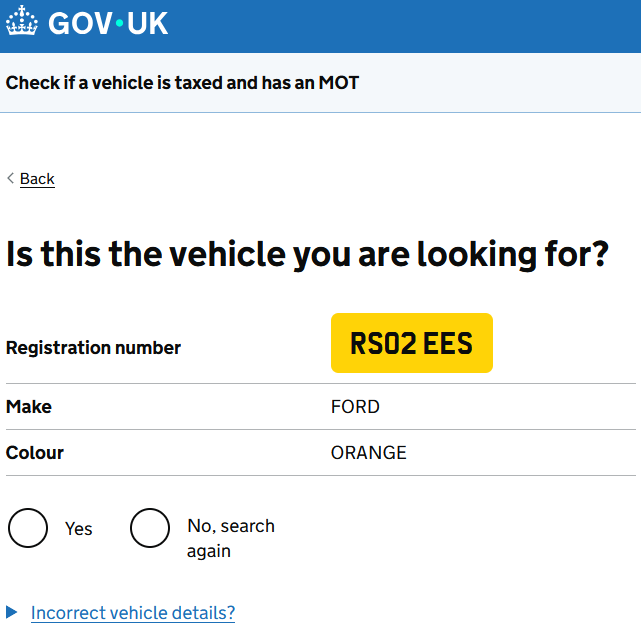Select the Yes radio button
Image resolution: width=641 pixels, height=644 pixels.
point(28,528)
